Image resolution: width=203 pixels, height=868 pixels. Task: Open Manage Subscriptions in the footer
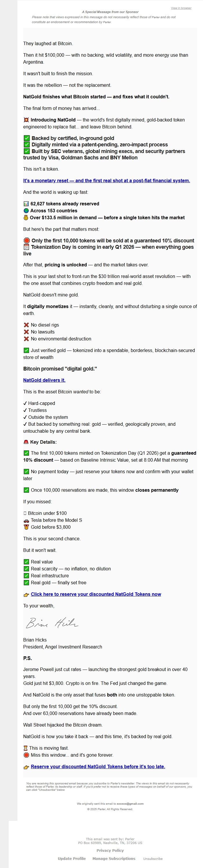click(114, 858)
